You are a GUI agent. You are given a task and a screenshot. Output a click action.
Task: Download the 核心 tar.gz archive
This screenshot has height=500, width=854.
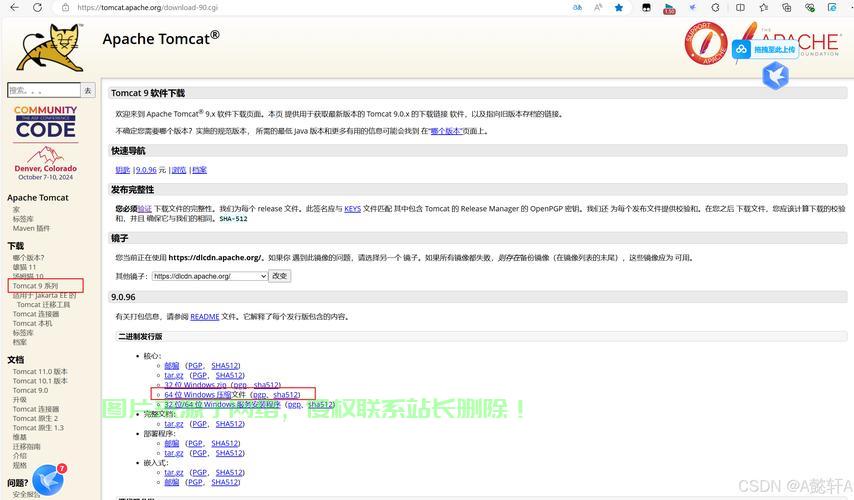174,375
